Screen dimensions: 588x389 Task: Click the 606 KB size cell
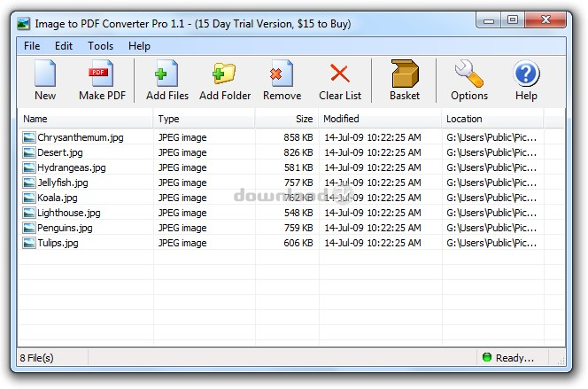pyautogui.click(x=298, y=243)
